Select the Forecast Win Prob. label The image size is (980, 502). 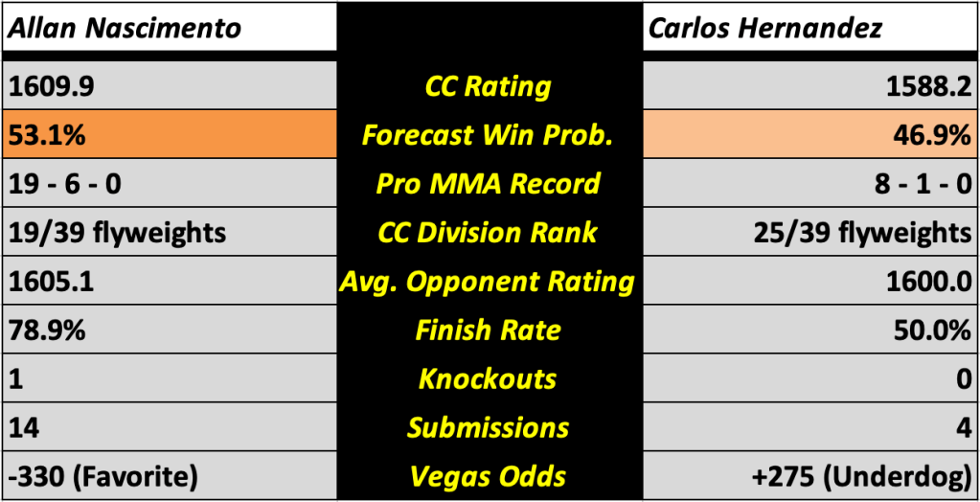click(489, 135)
